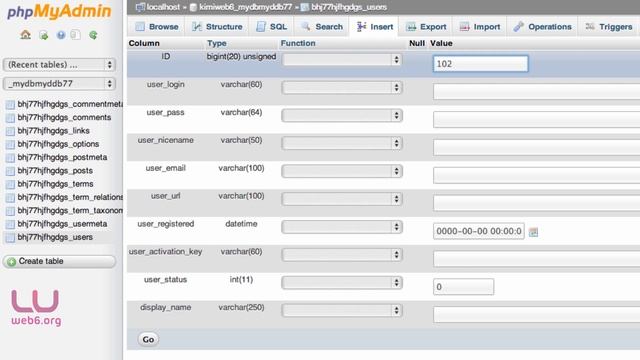Click table icon next to bhj77hjfhgdgs_options
The image size is (640, 360).
pyautogui.click(x=10, y=144)
